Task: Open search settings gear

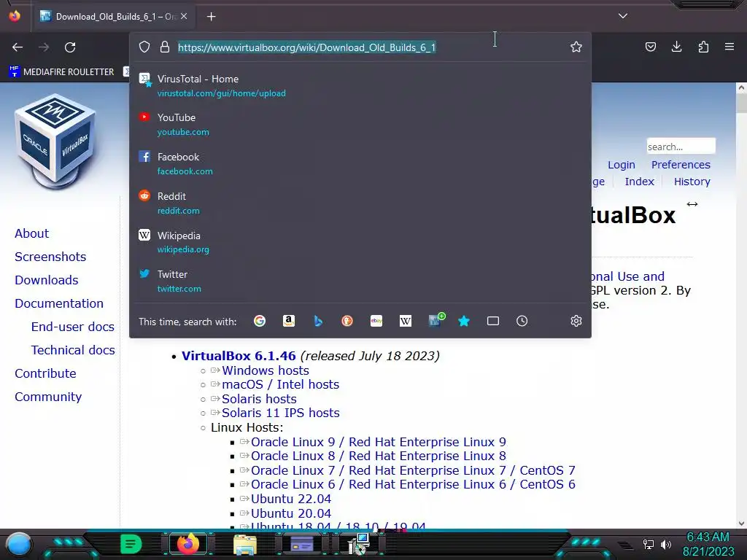Action: [x=576, y=321]
